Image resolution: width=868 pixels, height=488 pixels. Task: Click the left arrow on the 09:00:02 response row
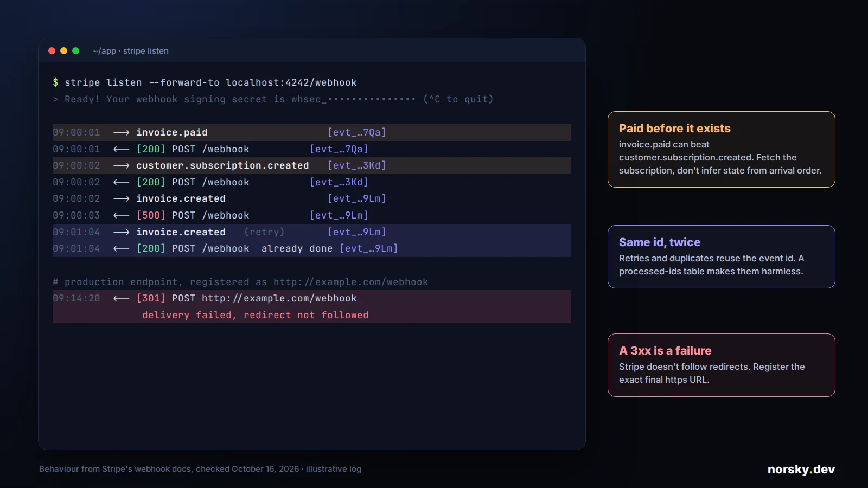(x=122, y=182)
